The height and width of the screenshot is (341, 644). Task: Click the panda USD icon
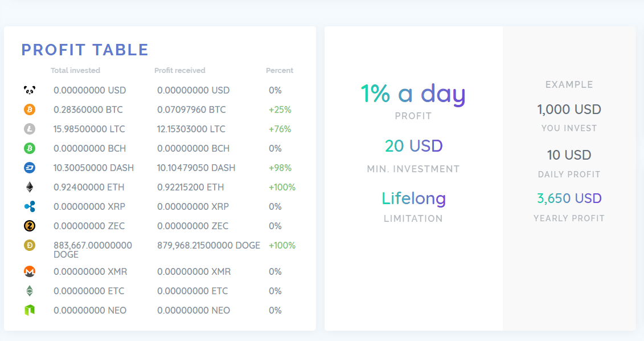[x=30, y=90]
